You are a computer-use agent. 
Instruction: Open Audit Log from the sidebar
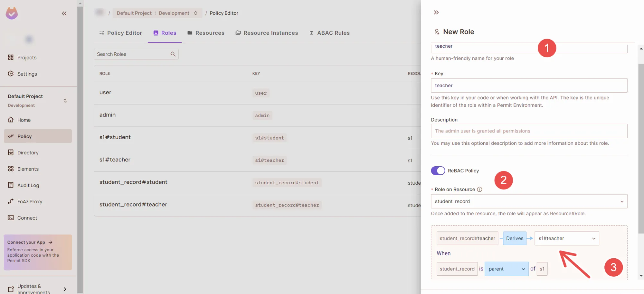(28, 185)
